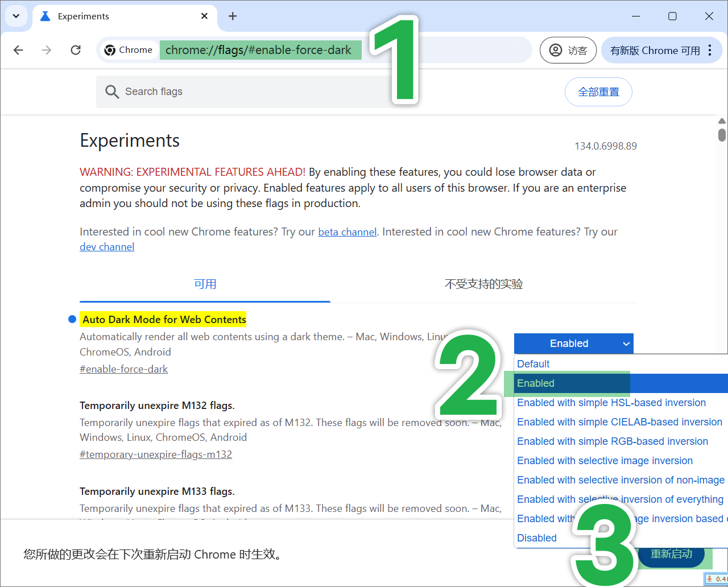Screen dimensions: 728x587
Task: Open the #enable-force-dark anchor link
Action: pos(123,369)
